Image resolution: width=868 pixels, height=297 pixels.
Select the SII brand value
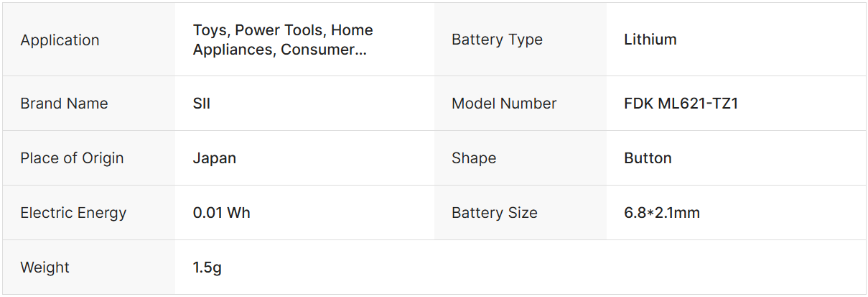tap(202, 104)
